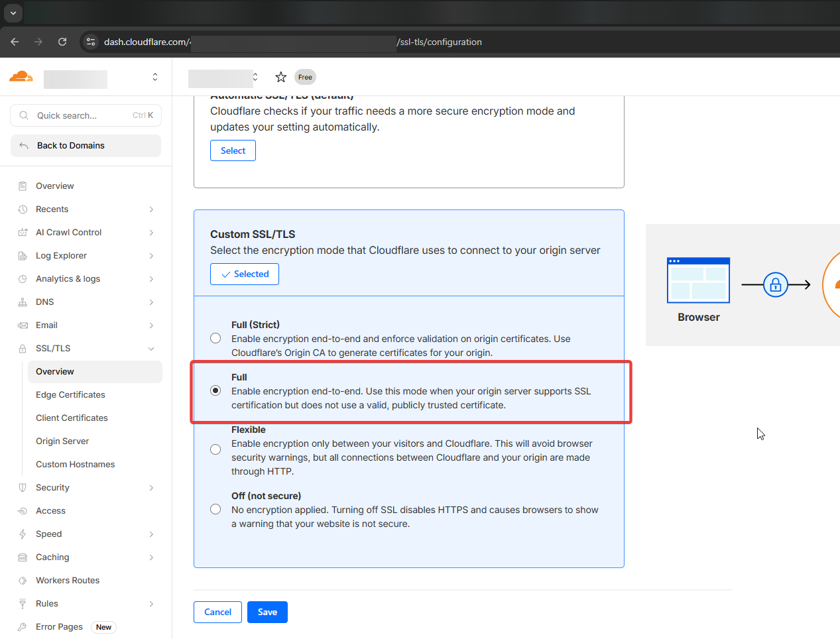This screenshot has width=840, height=639.
Task: Click the Browser window illustration
Action: coord(698,280)
